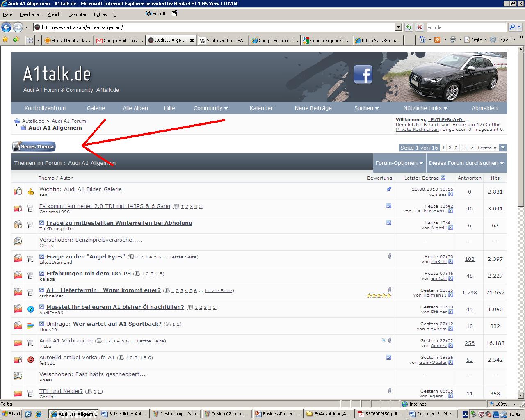Click five-star rating of Liefertermin thread
525x420 pixels.
click(x=379, y=296)
